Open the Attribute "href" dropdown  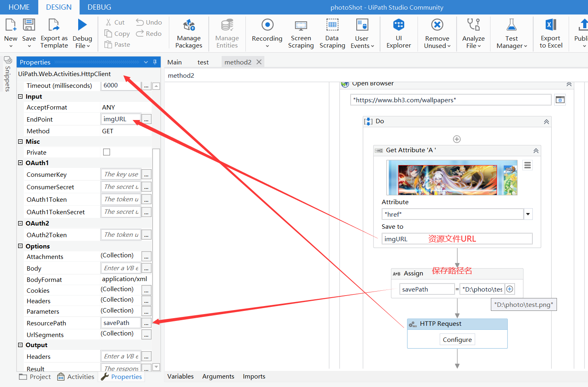[528, 214]
